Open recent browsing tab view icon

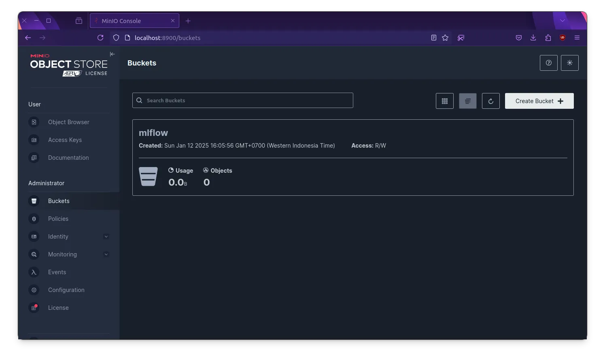(79, 21)
